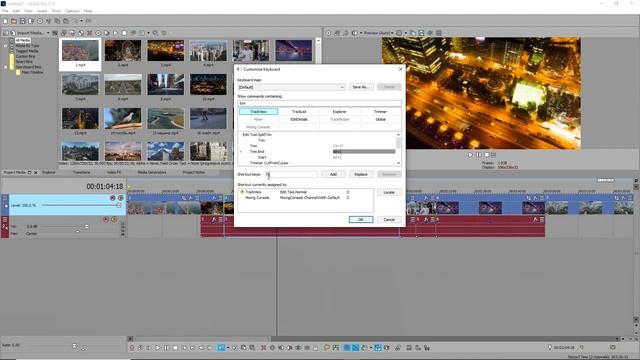Image resolution: width=640 pixels, height=360 pixels.
Task: Toggle Auto Ripple on bottom toolbar
Action: (364, 348)
